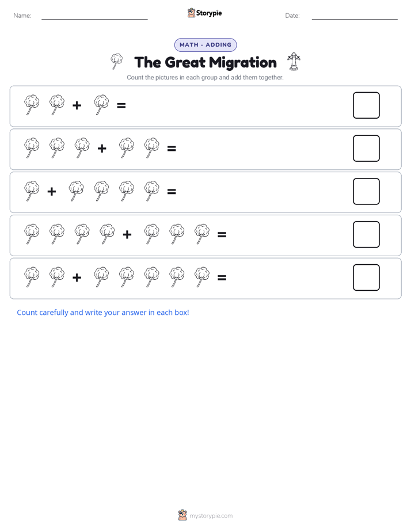The image size is (411, 532).
Task: Click the answer box in the first row
Action: 366,105
